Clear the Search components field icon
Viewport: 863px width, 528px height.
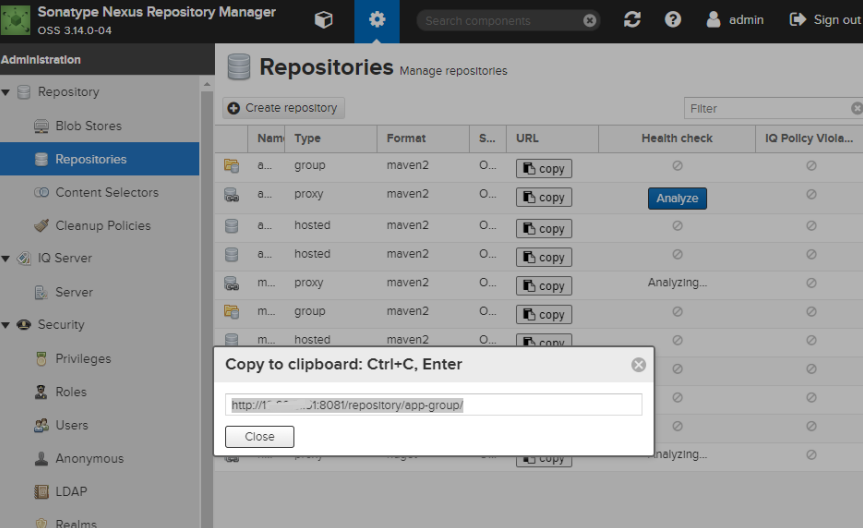[x=590, y=20]
